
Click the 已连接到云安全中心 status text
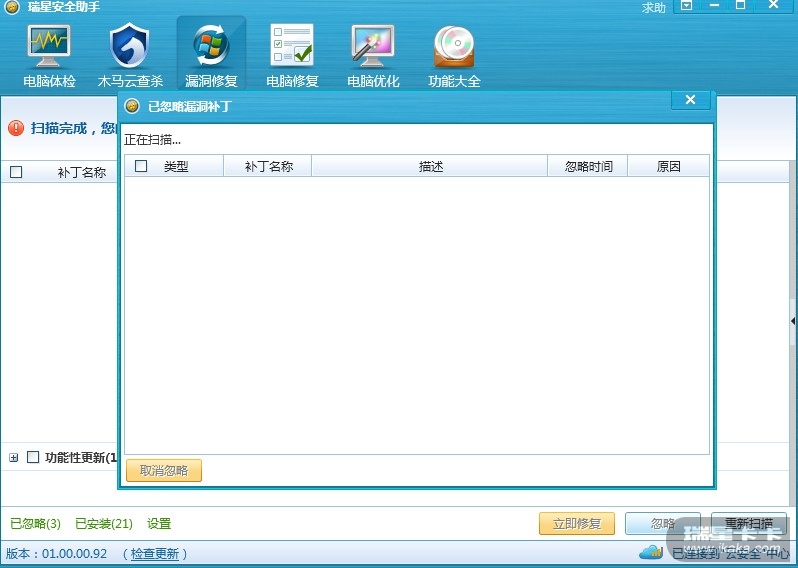point(730,553)
